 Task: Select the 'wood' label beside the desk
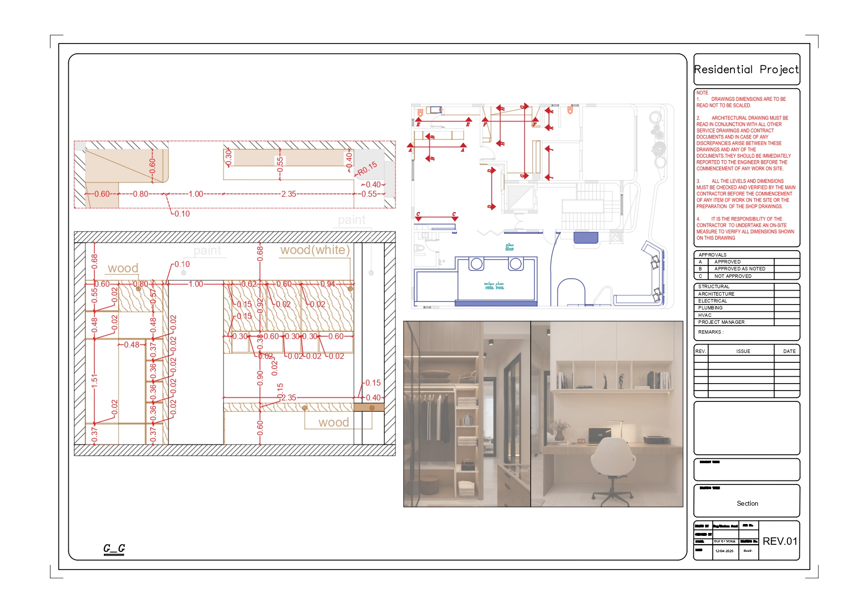333,423
